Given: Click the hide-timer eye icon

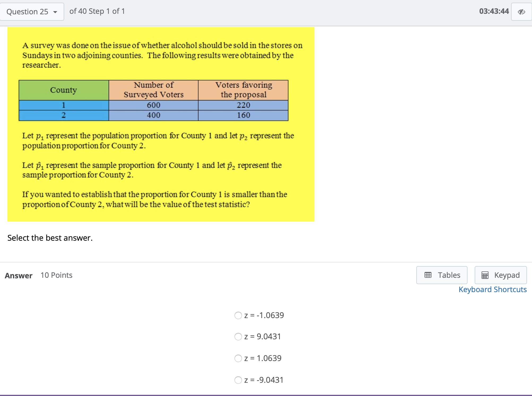Looking at the screenshot, I should tap(521, 12).
